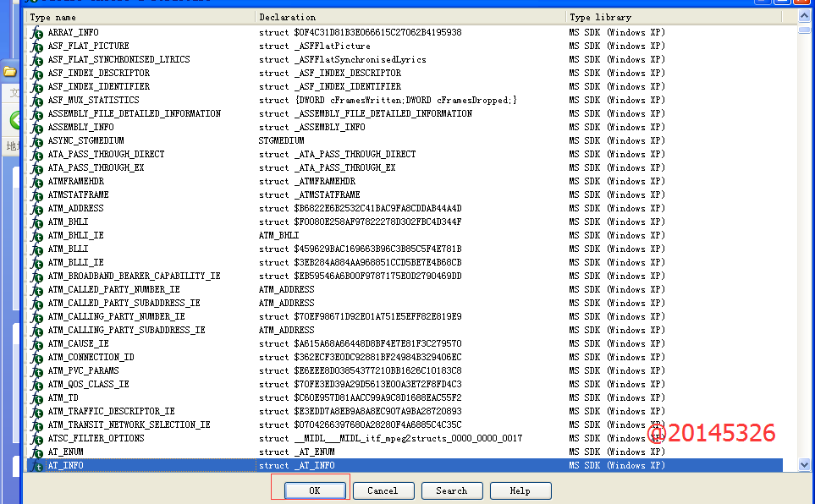Click the icon beside ATSC_FILTER_OPTIONS
Viewport: 815px width, 504px height.
click(x=36, y=439)
